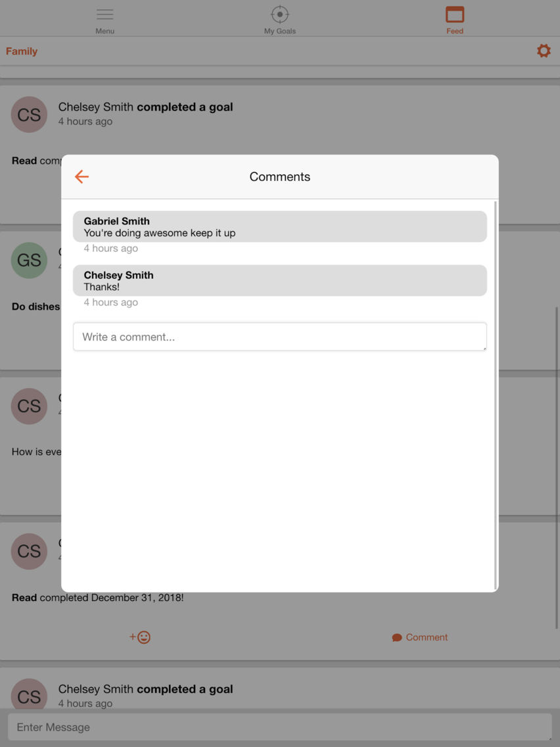Click the CS avatar above Read completed post
Screen dimensions: 560x747
click(29, 551)
